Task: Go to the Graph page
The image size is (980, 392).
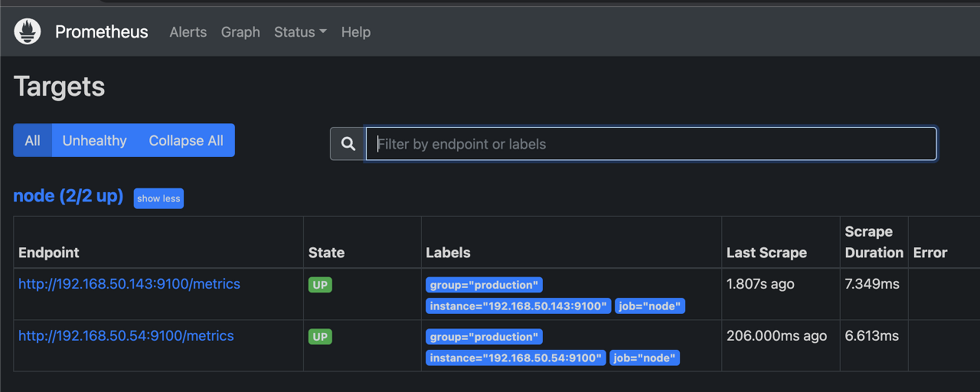Action: pos(240,32)
